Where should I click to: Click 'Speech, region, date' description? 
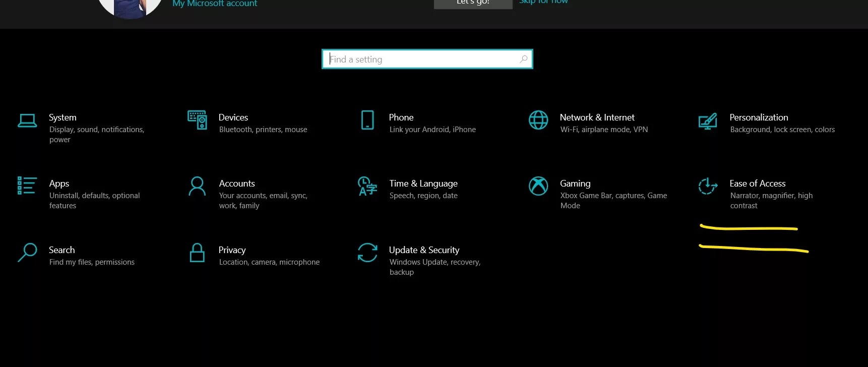click(x=423, y=196)
